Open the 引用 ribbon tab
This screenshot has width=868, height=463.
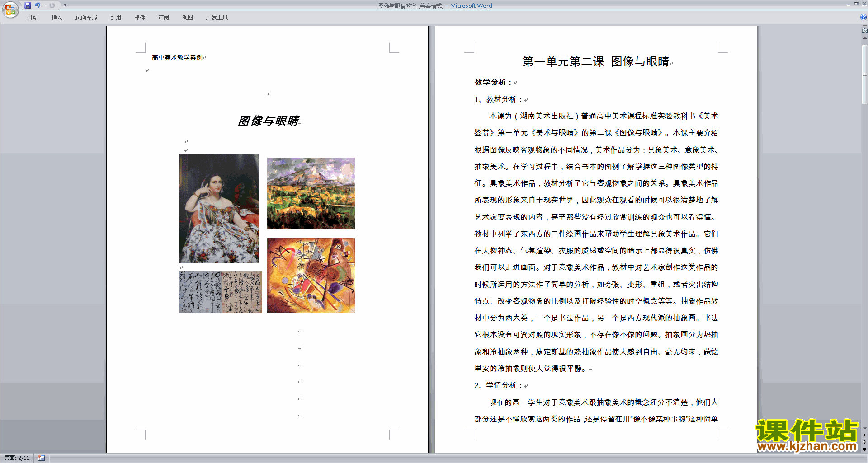(116, 18)
